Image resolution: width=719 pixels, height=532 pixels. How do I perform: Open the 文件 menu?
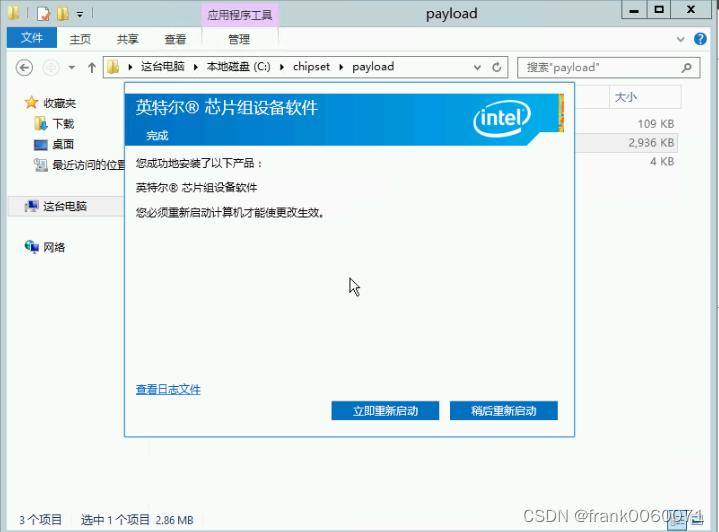tap(32, 38)
